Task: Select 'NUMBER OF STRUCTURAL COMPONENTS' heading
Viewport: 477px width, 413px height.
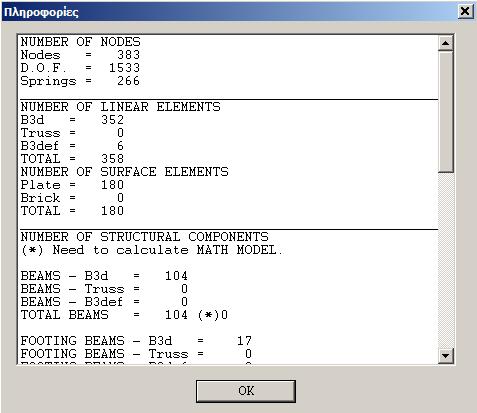Action: tap(144, 237)
